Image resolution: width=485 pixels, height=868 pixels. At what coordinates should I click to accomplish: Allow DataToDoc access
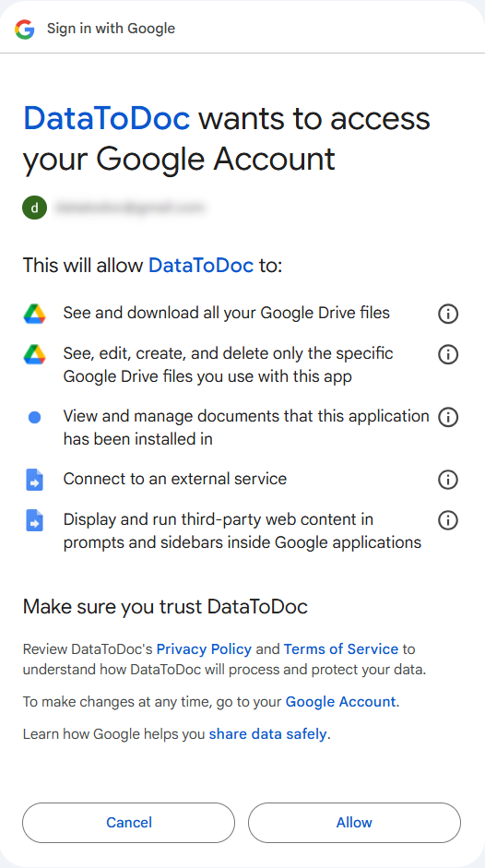click(354, 823)
